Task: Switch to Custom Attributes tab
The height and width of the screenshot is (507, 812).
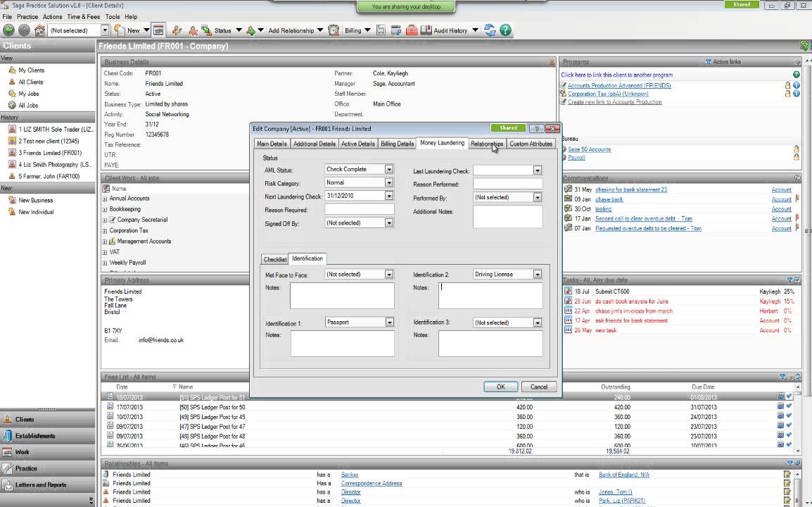Action: pos(531,144)
